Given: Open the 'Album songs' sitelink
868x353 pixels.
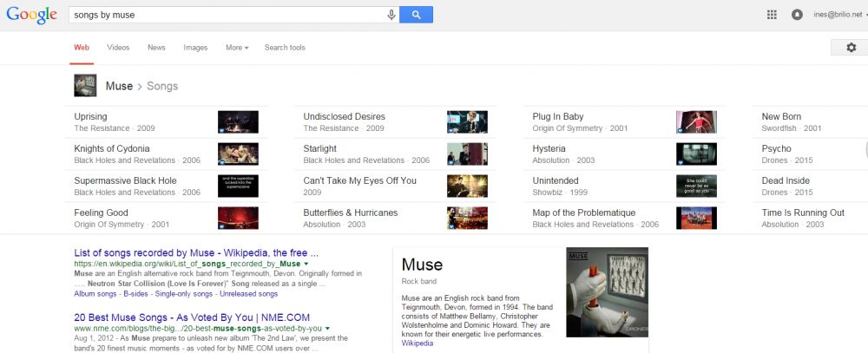Looking at the screenshot, I should pyautogui.click(x=95, y=294).
